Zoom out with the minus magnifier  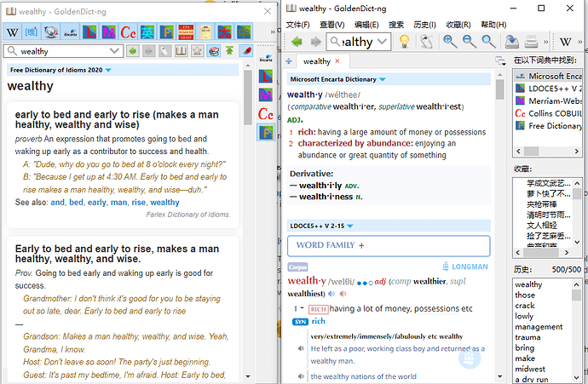click(470, 41)
